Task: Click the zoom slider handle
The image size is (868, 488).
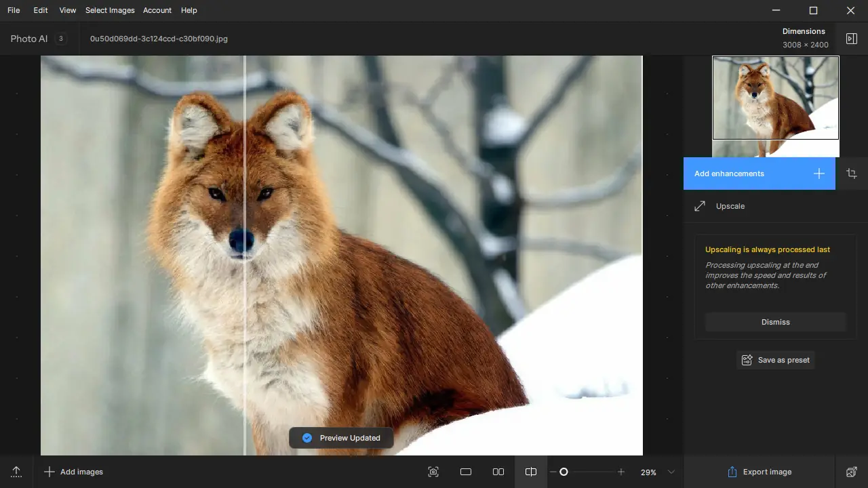Action: coord(564,472)
